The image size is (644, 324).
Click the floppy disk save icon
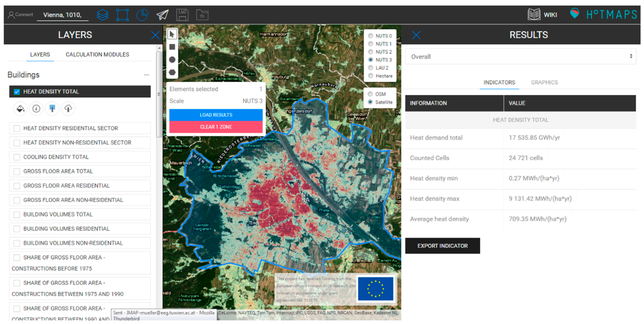[x=182, y=15]
